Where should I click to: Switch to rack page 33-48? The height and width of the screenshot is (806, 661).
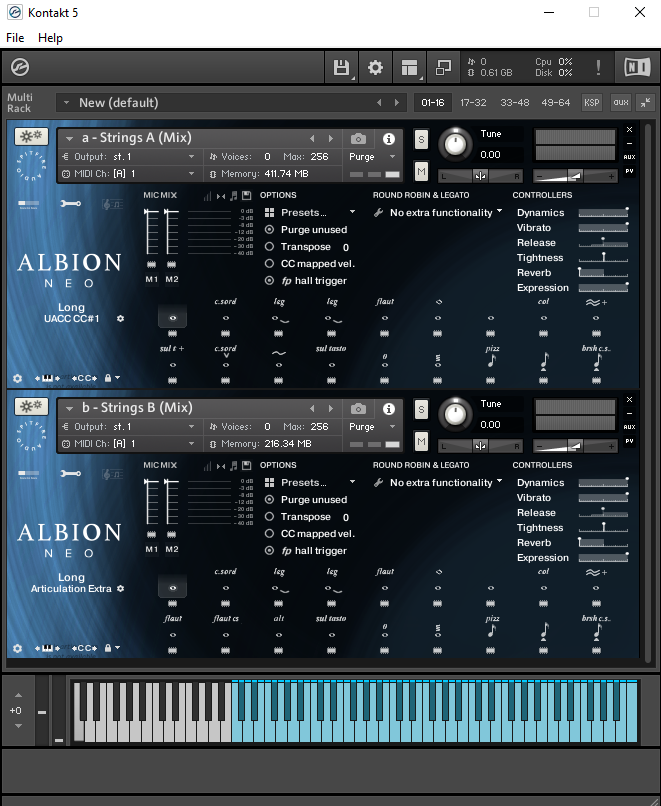[515, 102]
